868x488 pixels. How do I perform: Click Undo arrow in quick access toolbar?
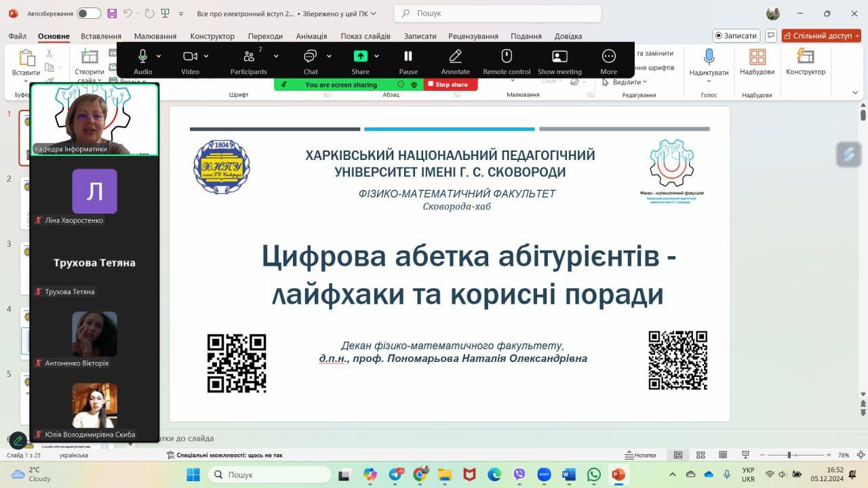(128, 14)
